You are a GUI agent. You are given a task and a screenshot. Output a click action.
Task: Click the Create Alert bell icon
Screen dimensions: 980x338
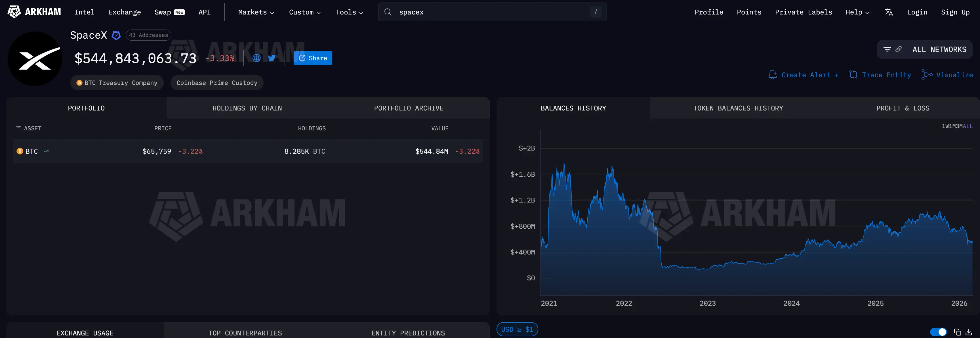tap(773, 75)
